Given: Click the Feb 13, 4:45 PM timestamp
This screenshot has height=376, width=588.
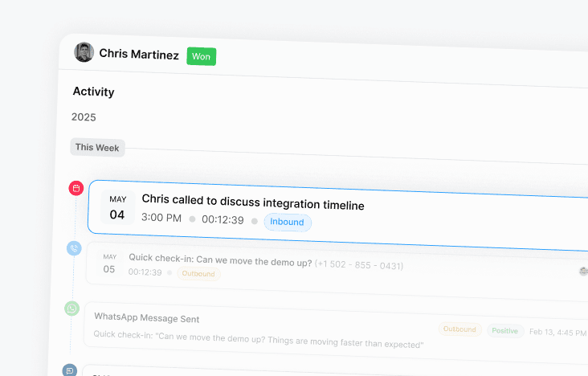Looking at the screenshot, I should point(557,333).
